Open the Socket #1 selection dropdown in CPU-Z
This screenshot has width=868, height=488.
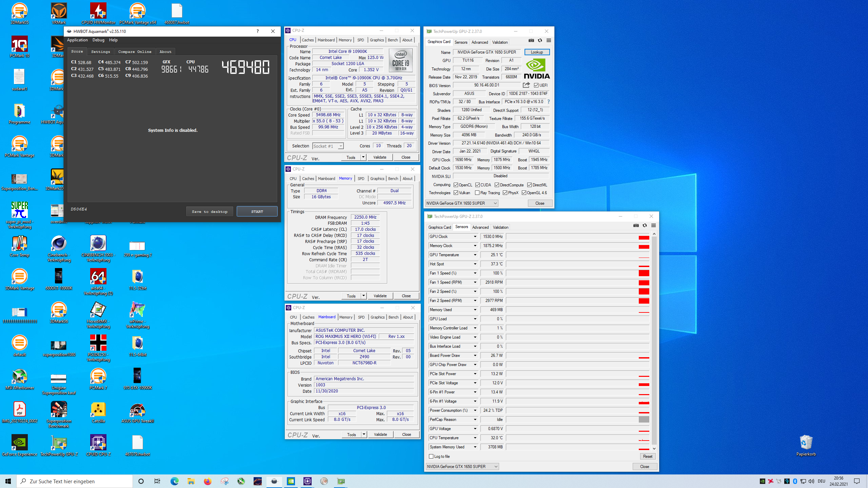click(328, 146)
